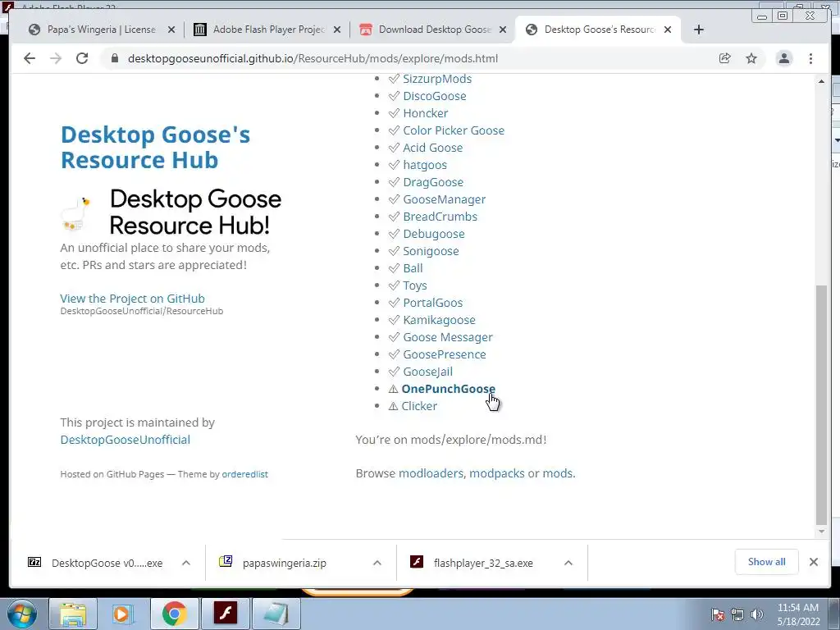Close the Papa's Wingeria tab
This screenshot has width=840, height=630.
point(171,30)
